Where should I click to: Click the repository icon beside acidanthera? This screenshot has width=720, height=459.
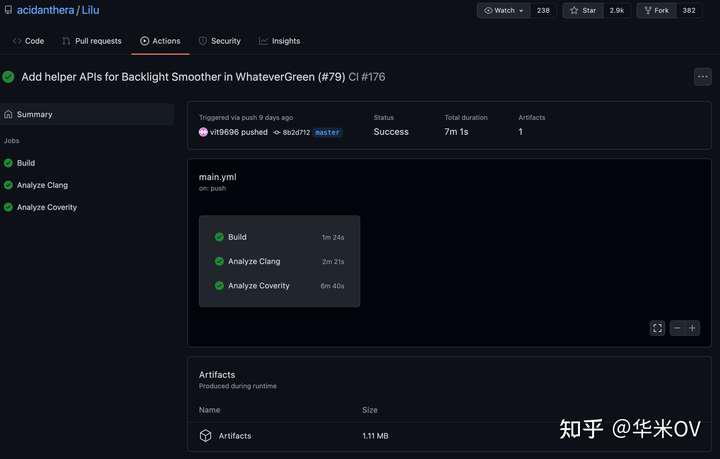(x=8, y=10)
